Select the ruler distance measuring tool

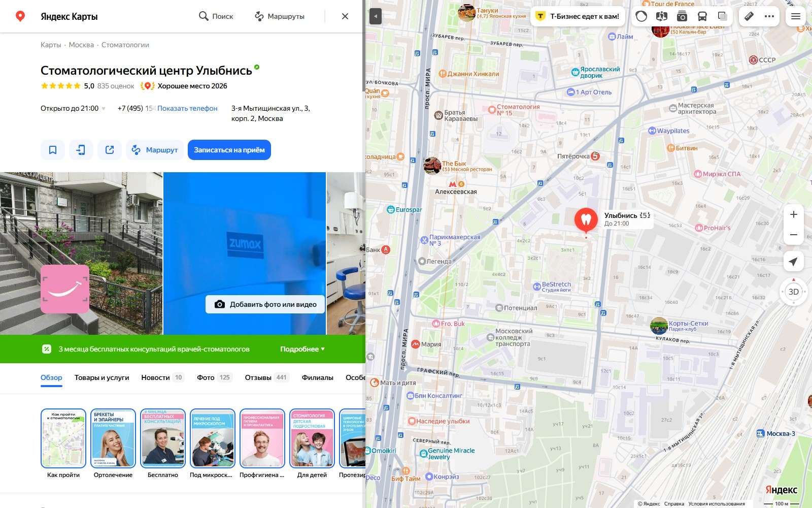(x=749, y=16)
